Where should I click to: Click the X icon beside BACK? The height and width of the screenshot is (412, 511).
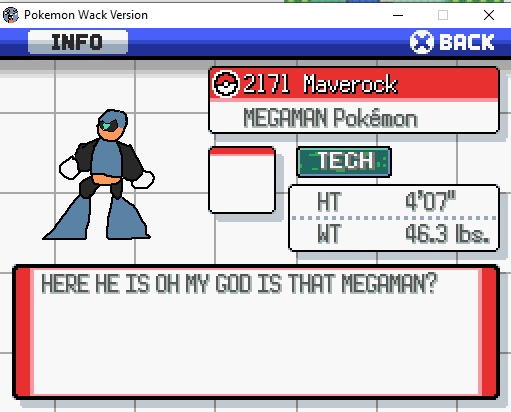[422, 42]
